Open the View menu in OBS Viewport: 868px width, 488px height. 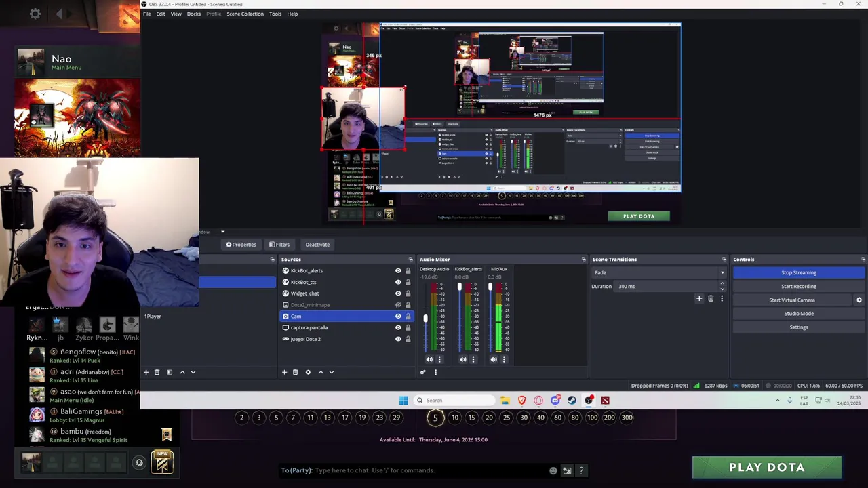coord(176,14)
